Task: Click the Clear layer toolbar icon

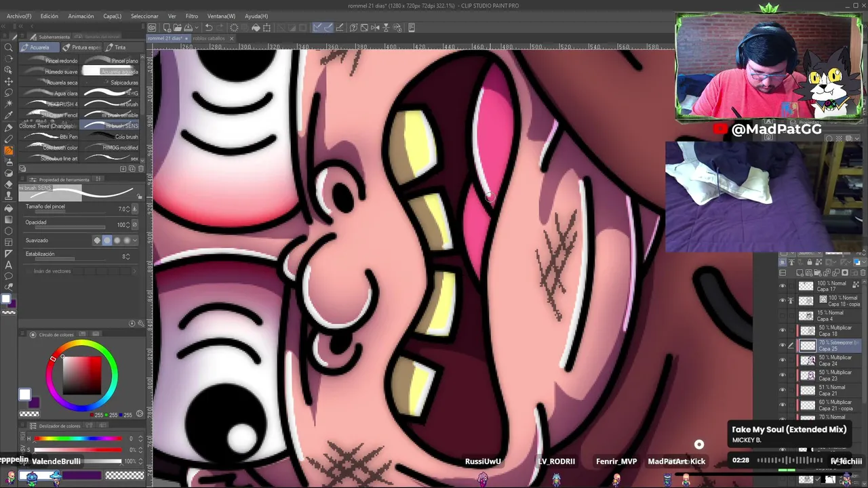Action: [234, 28]
